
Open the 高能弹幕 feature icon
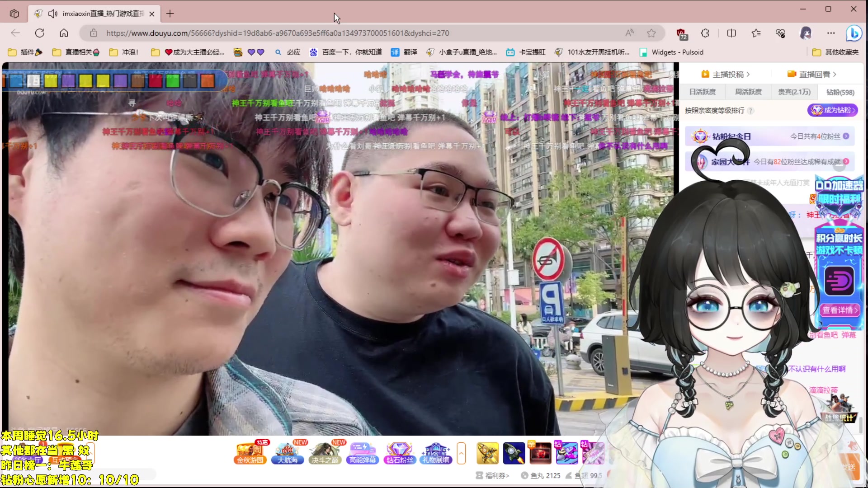tap(362, 453)
